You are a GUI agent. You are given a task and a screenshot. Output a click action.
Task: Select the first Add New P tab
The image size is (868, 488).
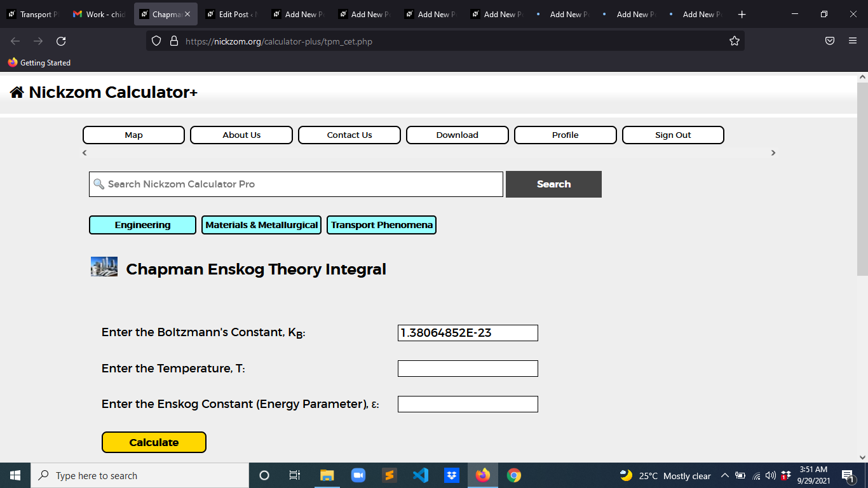(299, 14)
